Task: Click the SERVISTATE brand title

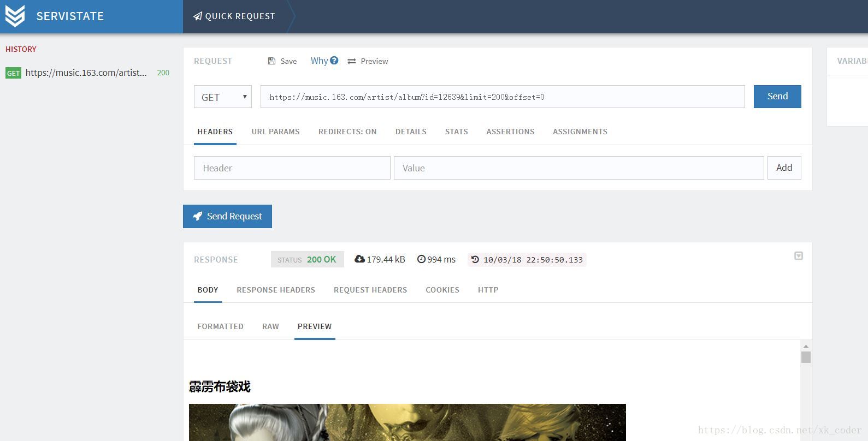Action: tap(70, 16)
